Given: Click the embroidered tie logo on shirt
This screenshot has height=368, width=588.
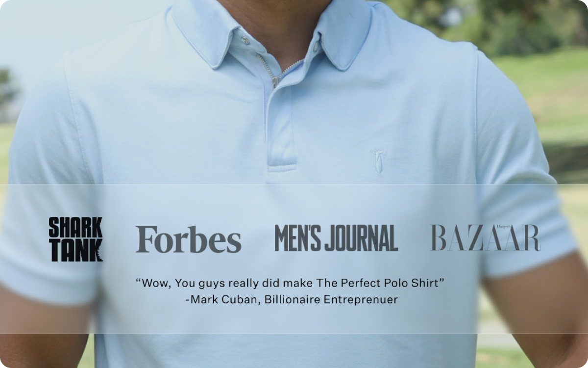Looking at the screenshot, I should pos(377,161).
